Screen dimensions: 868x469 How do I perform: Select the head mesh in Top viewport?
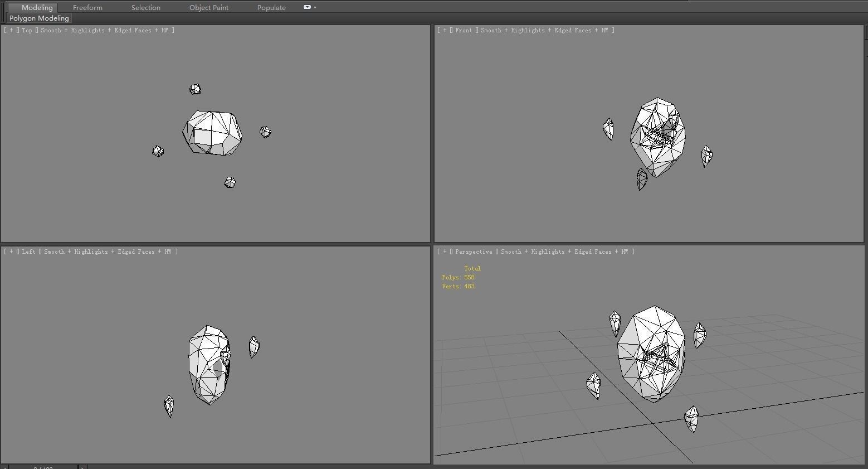(x=212, y=133)
